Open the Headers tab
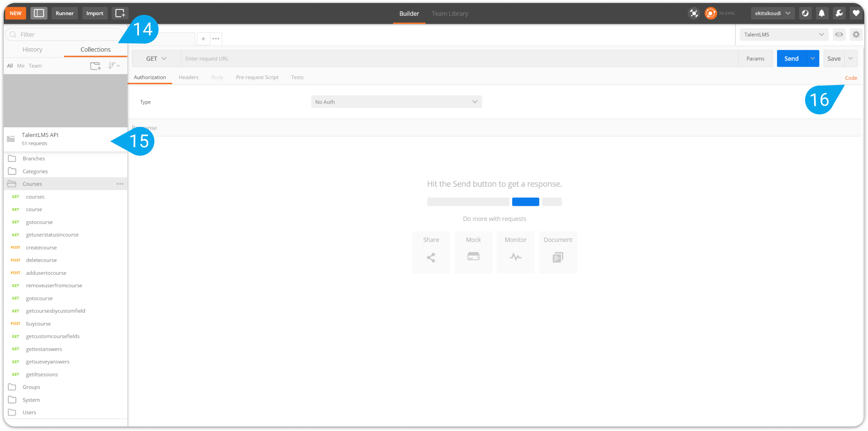The height and width of the screenshot is (431, 868). (188, 77)
